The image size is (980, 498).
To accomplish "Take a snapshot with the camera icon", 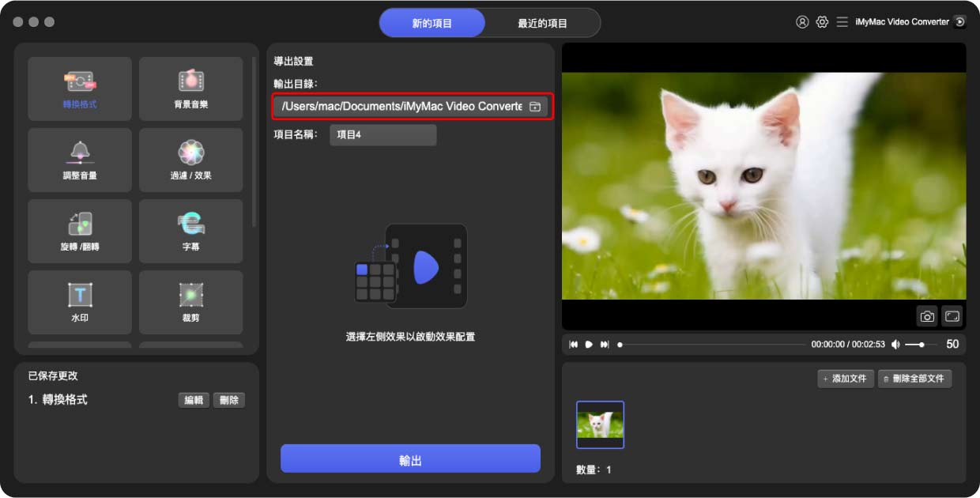I will (x=927, y=316).
